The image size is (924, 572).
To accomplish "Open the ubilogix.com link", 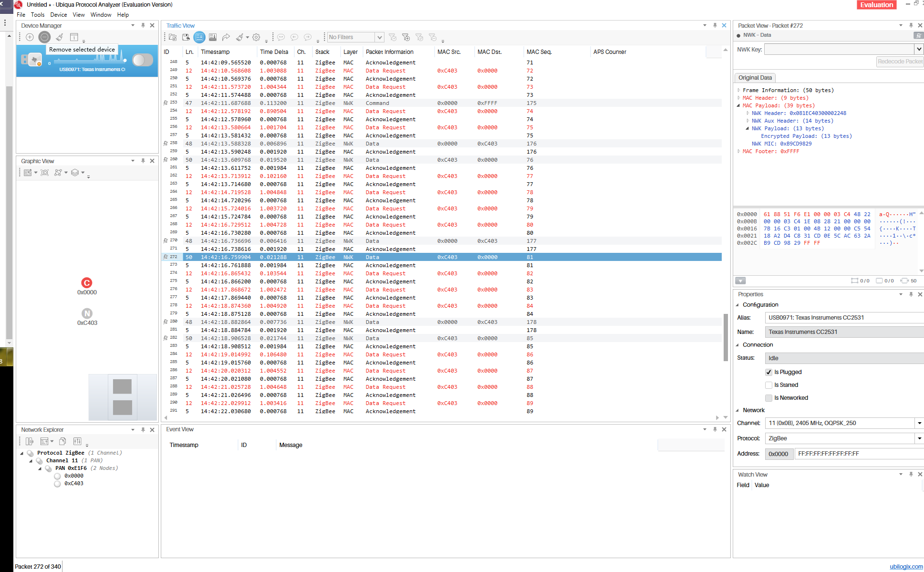I will 907,566.
